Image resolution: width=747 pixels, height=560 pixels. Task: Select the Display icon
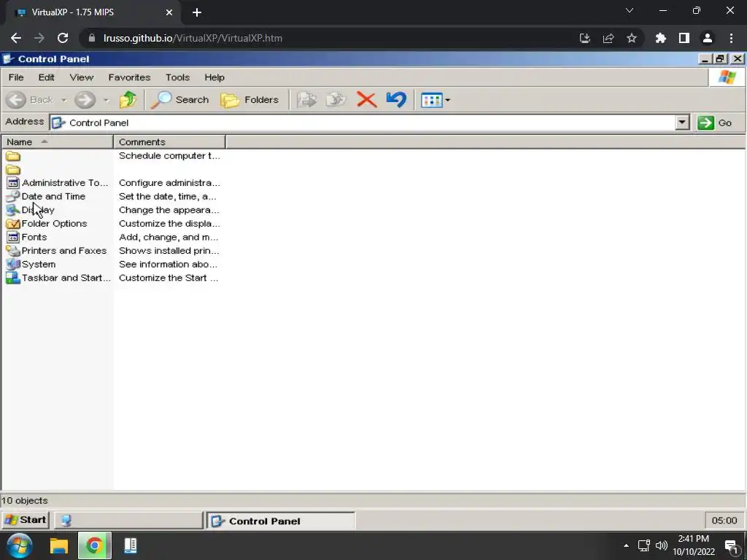(x=13, y=210)
